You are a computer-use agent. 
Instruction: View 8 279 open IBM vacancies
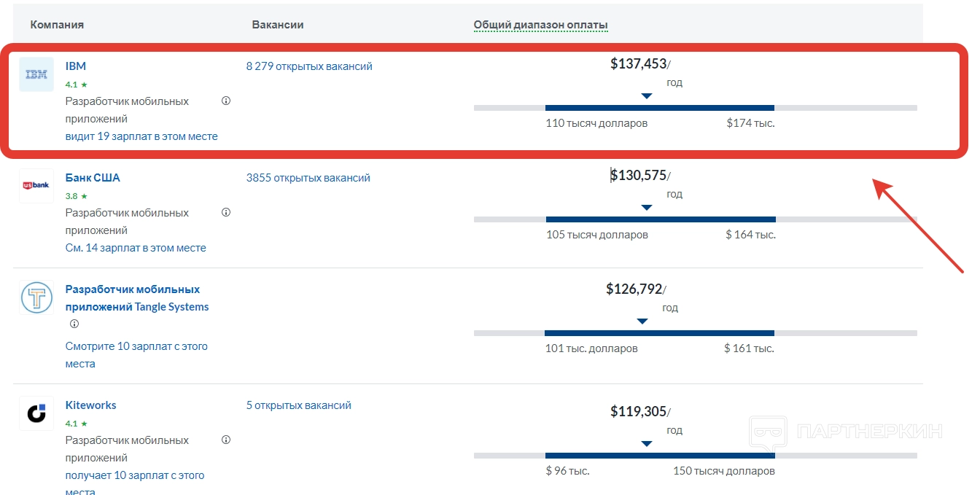pos(309,66)
